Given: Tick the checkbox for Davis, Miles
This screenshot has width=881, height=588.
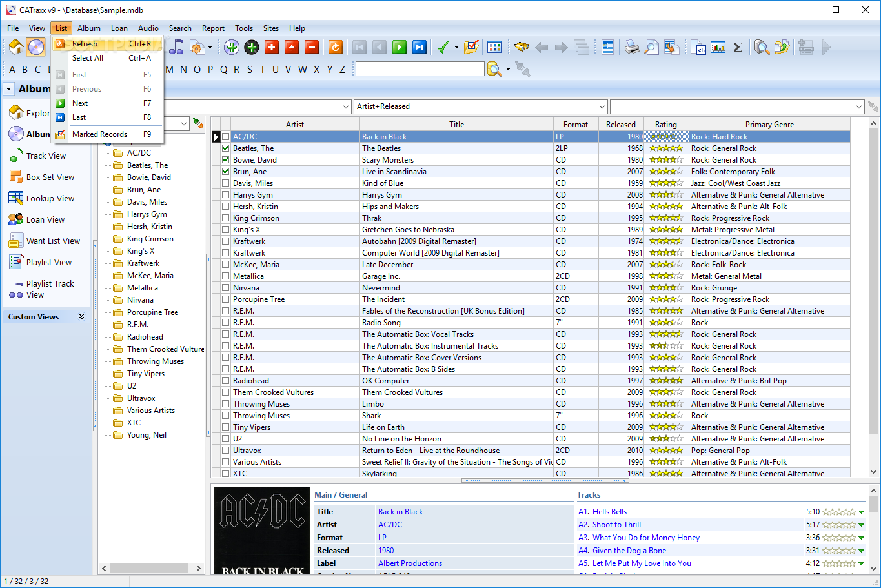Looking at the screenshot, I should 225,183.
